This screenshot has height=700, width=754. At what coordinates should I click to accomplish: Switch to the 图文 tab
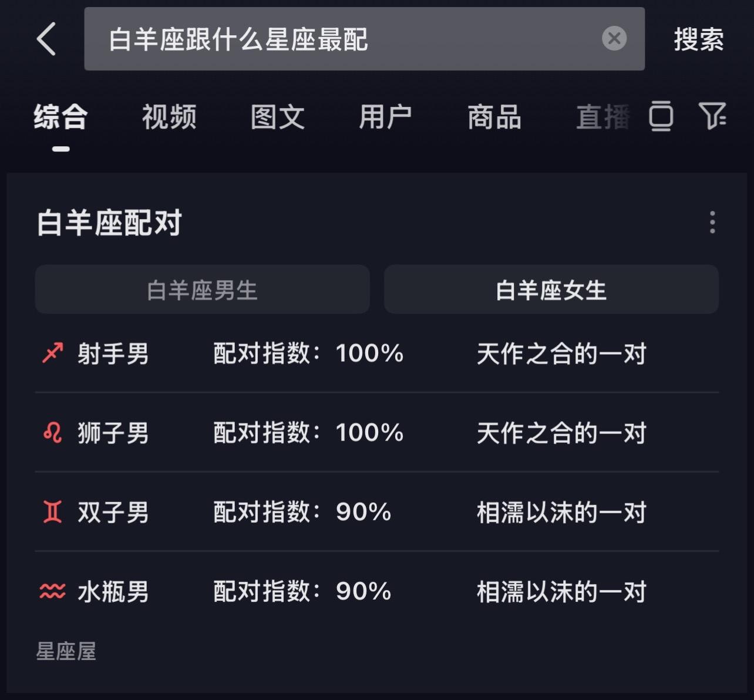[x=278, y=117]
